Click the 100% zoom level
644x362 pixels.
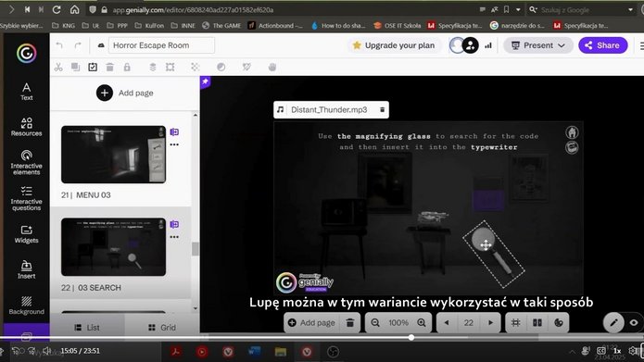point(398,322)
